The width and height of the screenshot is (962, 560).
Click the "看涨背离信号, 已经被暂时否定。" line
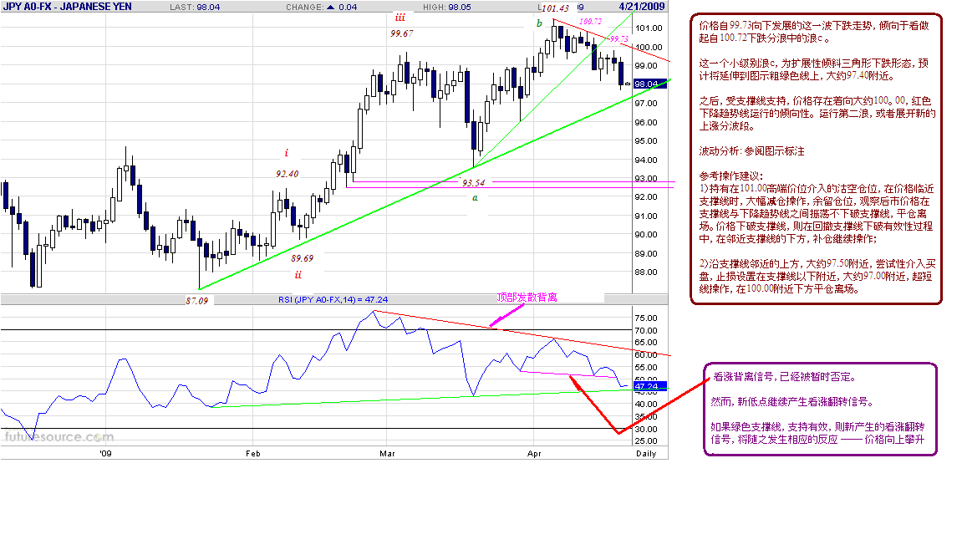tap(783, 377)
